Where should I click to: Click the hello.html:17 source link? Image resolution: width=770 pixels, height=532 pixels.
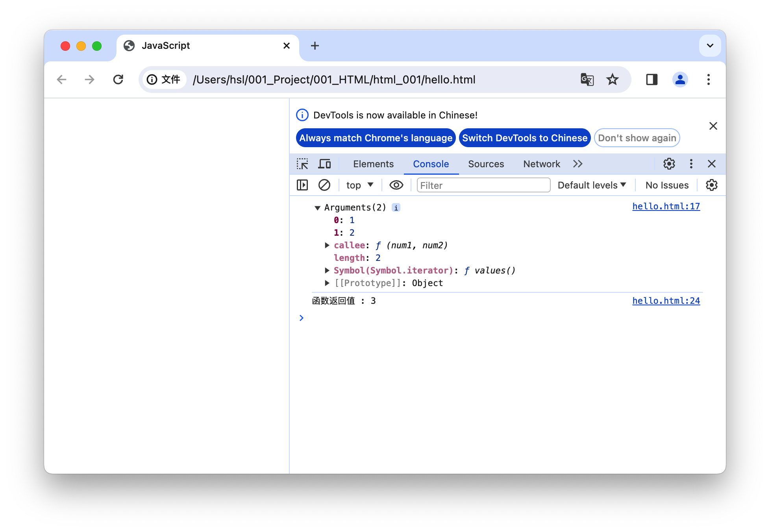click(666, 206)
